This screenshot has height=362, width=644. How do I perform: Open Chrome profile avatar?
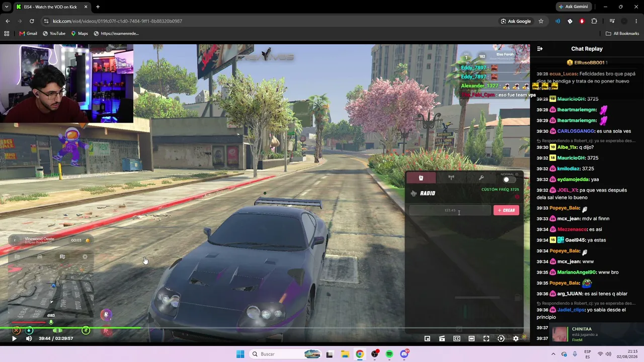[624, 21]
